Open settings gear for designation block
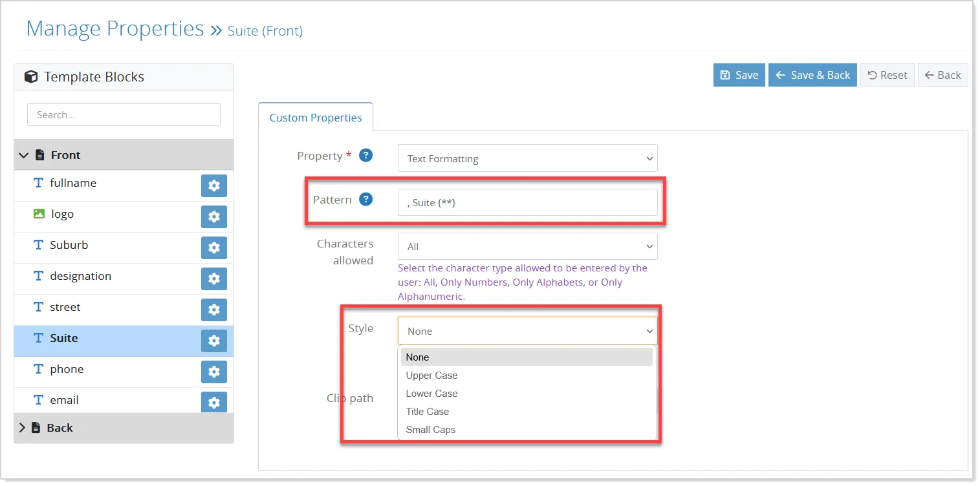Screen dimensions: 980x486 214,279
